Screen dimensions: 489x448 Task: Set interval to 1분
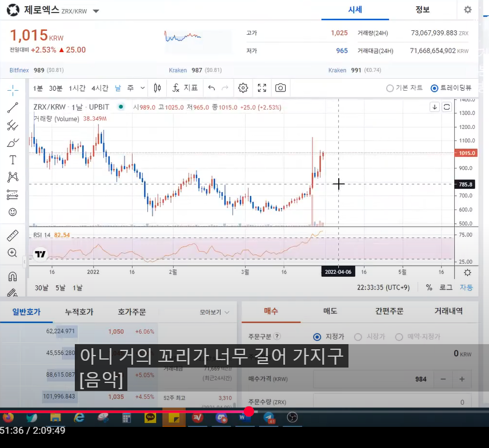pos(38,88)
